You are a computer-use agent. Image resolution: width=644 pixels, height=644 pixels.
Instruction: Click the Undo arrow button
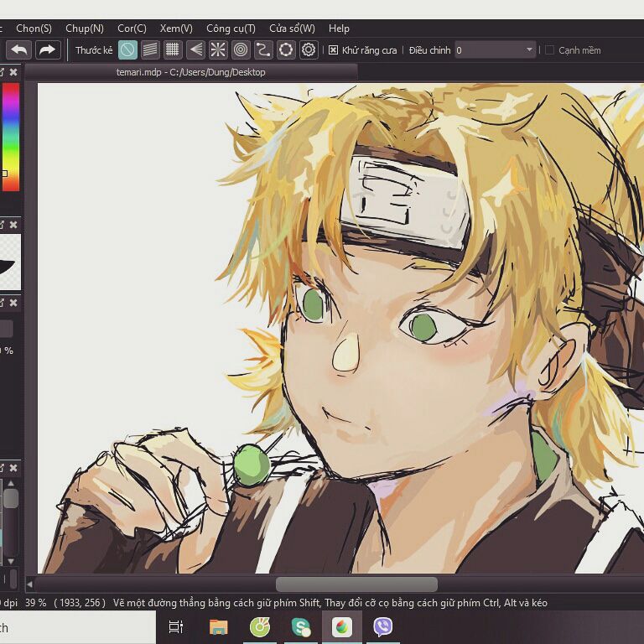click(18, 50)
